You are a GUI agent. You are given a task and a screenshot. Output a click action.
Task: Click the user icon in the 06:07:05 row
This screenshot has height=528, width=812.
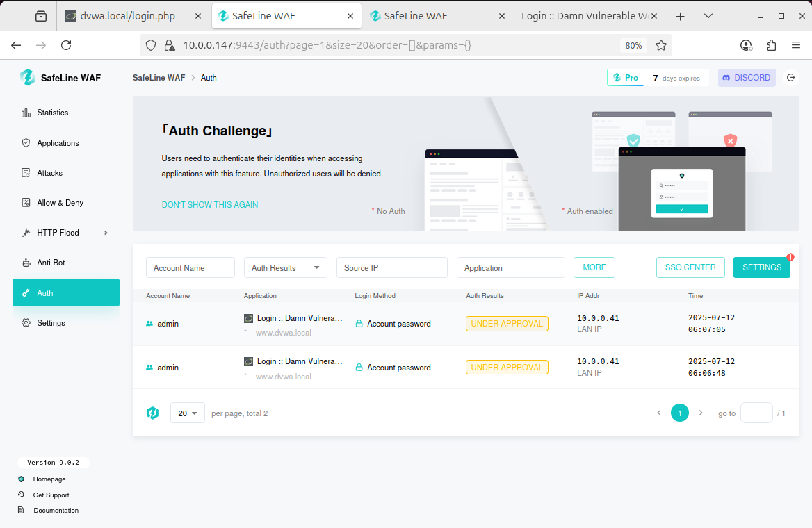pos(149,324)
